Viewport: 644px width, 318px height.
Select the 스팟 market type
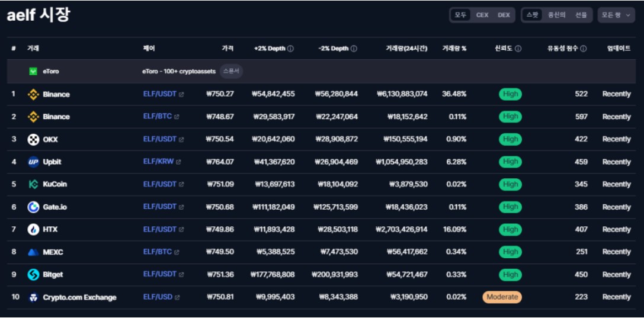pos(532,15)
